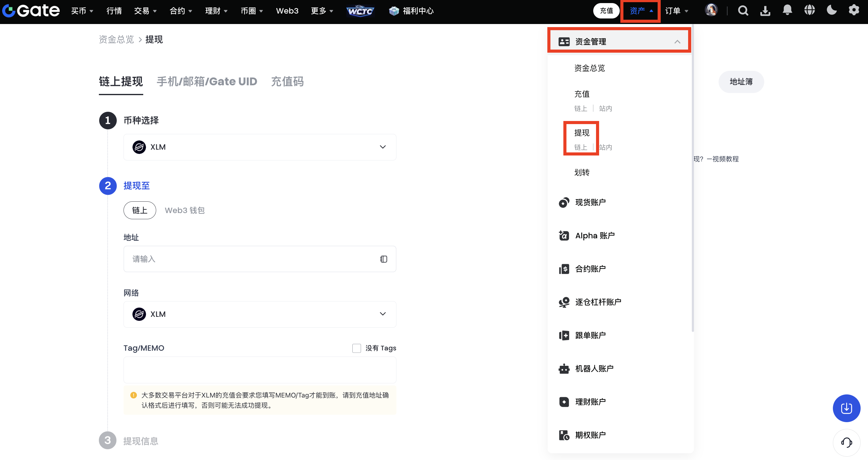Check the 没有 Tags checkbox
The width and height of the screenshot is (868, 460).
point(356,348)
